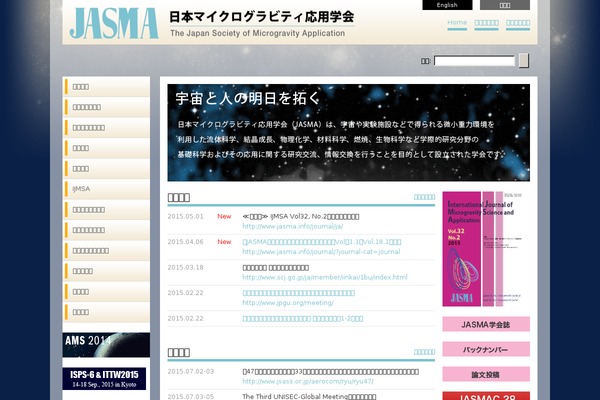This screenshot has width=600, height=400.
Task: Open the news headline ending in 1-2
Action: click(303, 318)
